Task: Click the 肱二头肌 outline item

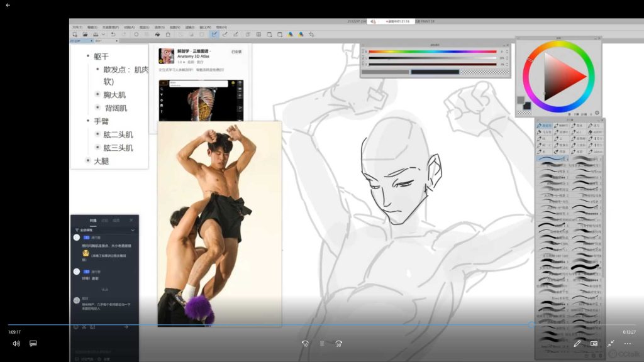Action: pyautogui.click(x=118, y=134)
